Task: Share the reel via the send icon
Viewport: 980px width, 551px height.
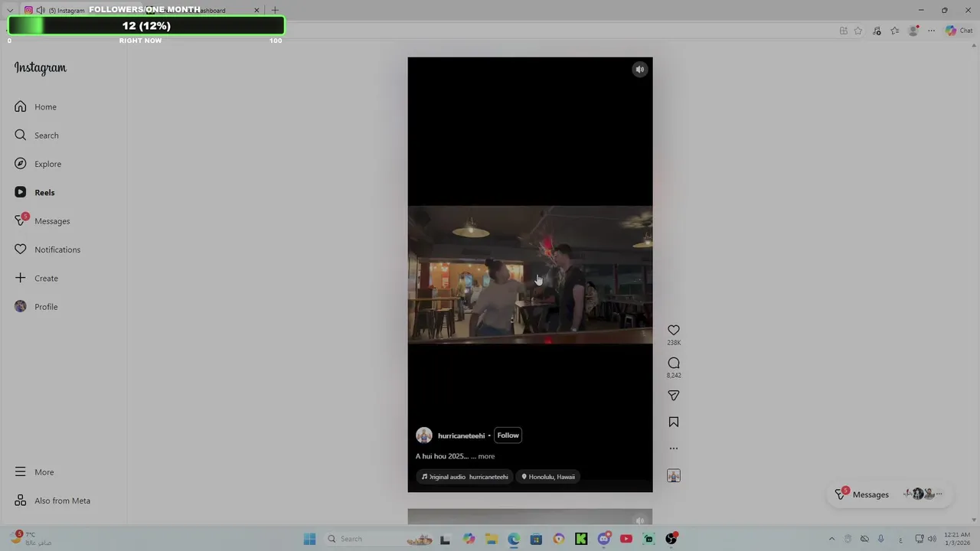Action: 674,396
